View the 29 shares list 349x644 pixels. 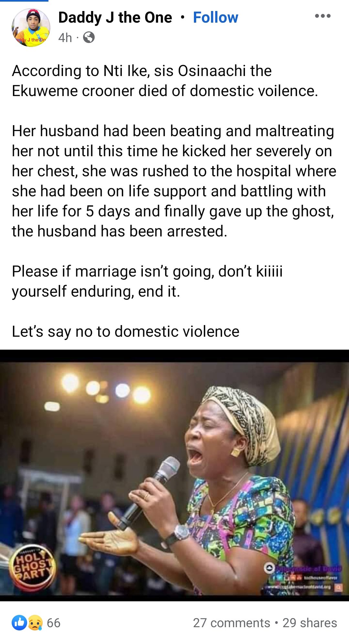point(310,623)
